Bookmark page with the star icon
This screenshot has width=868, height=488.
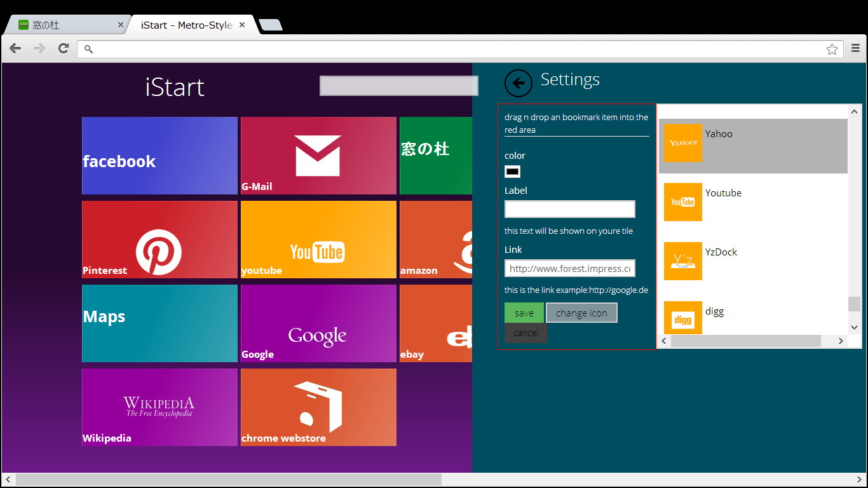[x=832, y=49]
